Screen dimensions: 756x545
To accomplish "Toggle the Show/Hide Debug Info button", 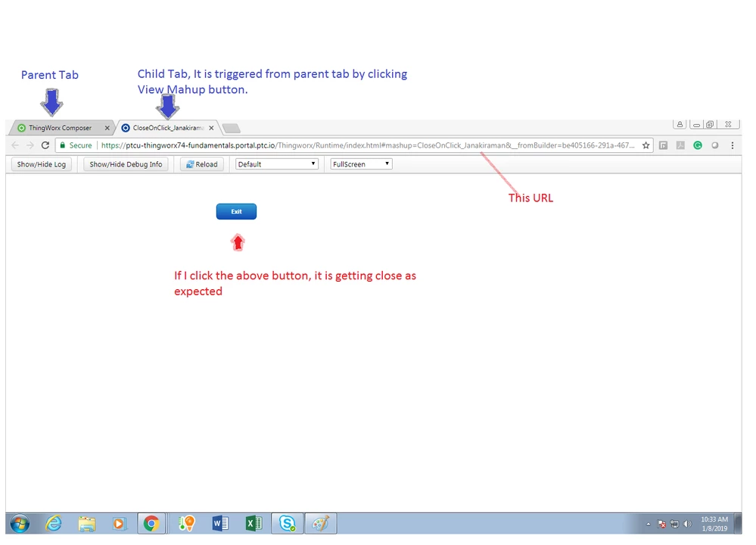I will 126,164.
